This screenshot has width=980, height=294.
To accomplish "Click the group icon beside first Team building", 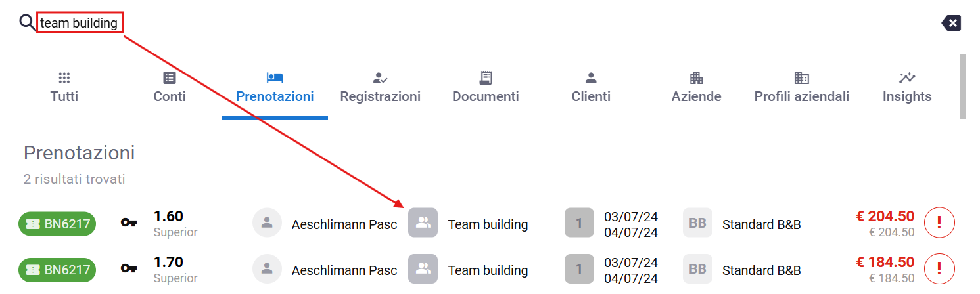I will [423, 223].
